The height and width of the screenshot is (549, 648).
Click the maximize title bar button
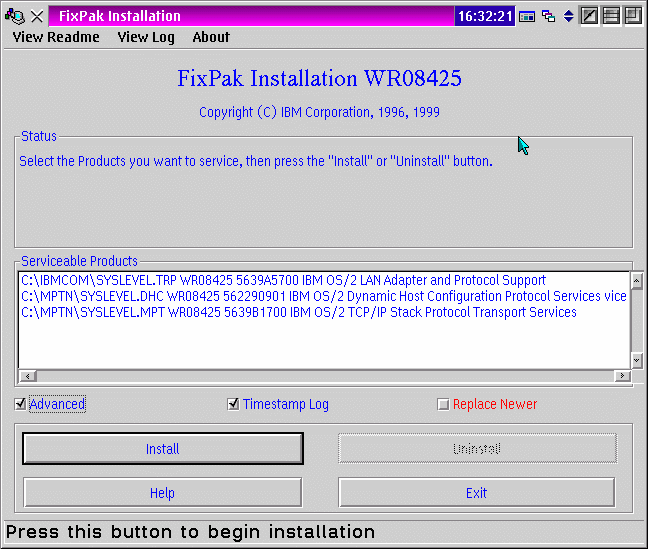[x=633, y=17]
